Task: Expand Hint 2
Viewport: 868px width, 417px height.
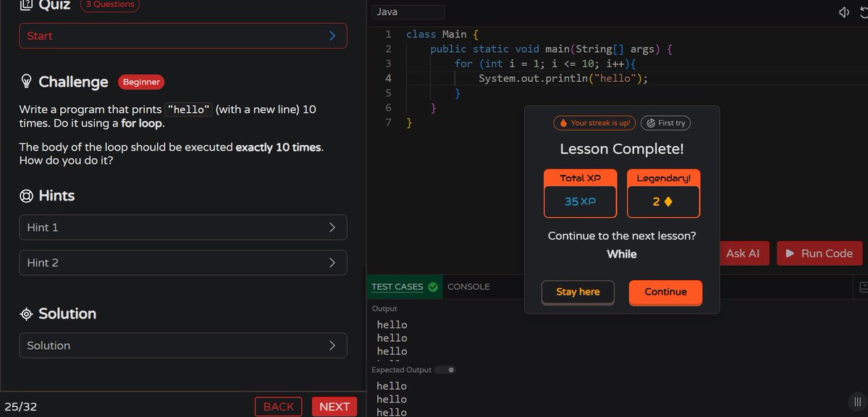Action: click(x=183, y=263)
